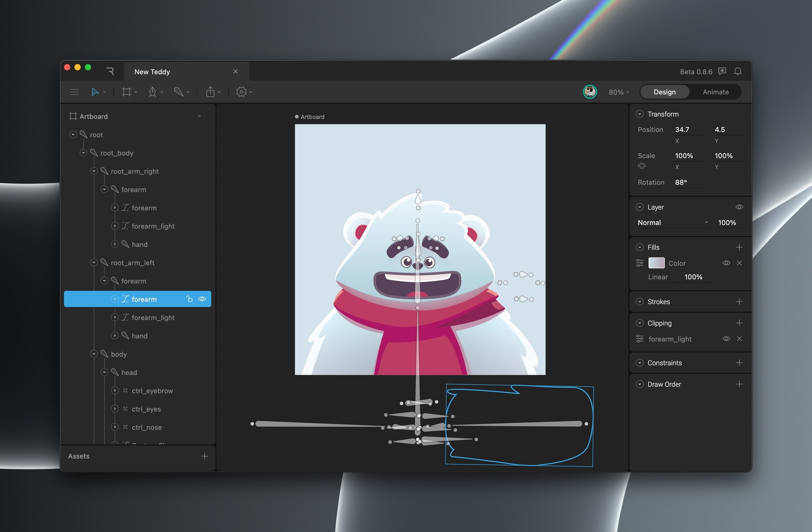
Task: Select the Artboard tool
Action: click(x=126, y=92)
